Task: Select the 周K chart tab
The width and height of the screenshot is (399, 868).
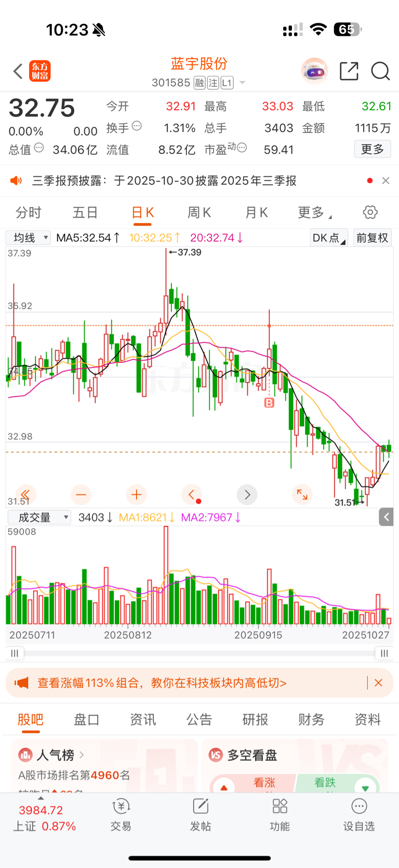Action: [x=199, y=212]
